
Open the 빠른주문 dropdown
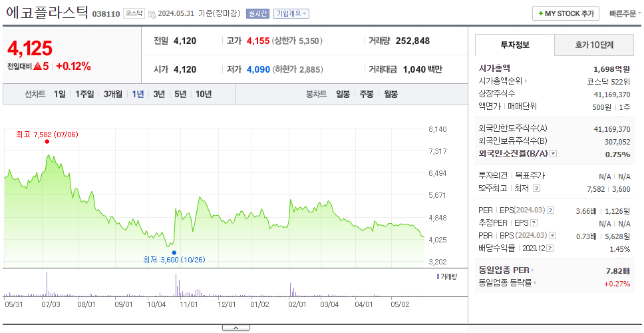coord(625,13)
